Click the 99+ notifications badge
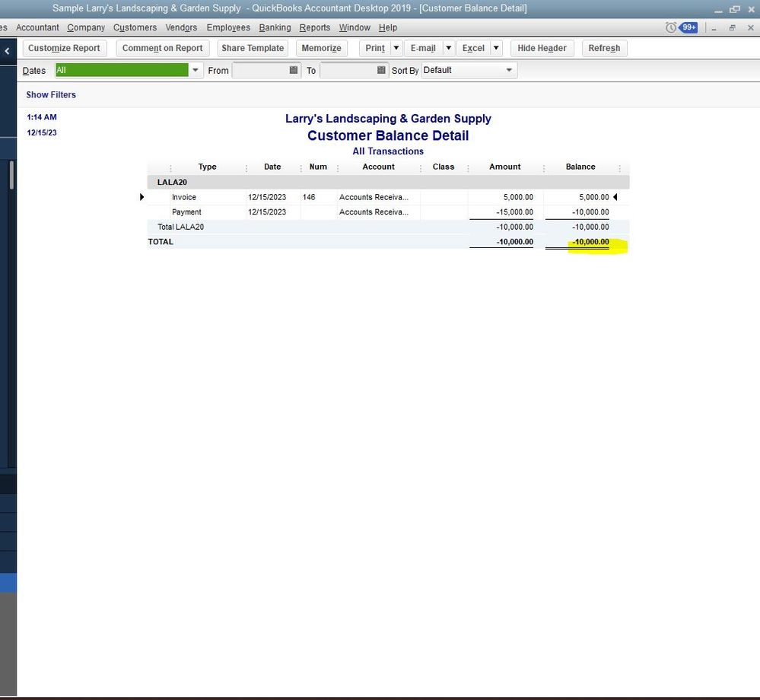The height and width of the screenshot is (700, 760). (x=688, y=27)
